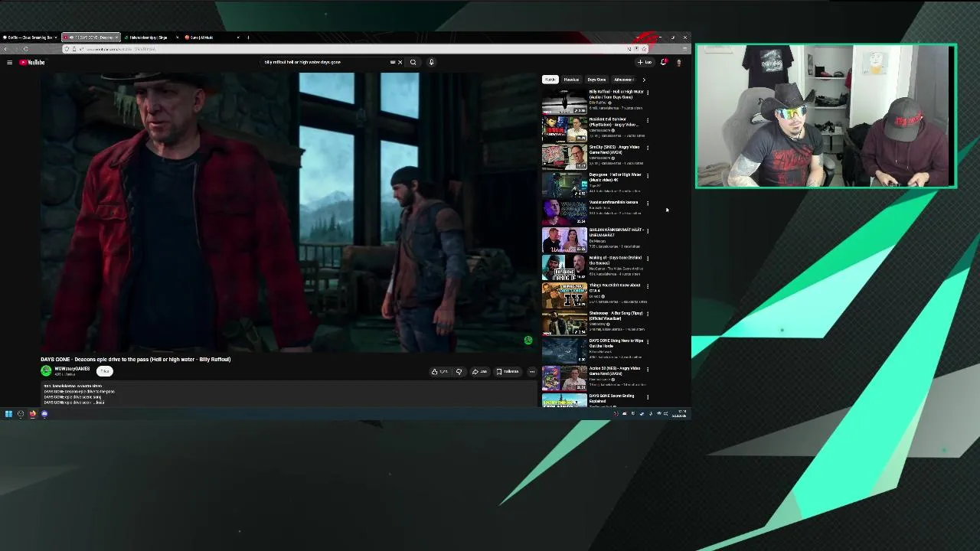The width and height of the screenshot is (980, 551).
Task: Close the DAYS GONE browser tab
Action: pyautogui.click(x=116, y=37)
